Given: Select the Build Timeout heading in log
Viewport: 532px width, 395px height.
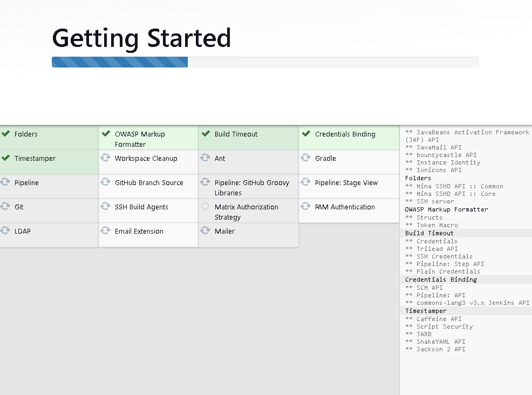Looking at the screenshot, I should (x=429, y=233).
